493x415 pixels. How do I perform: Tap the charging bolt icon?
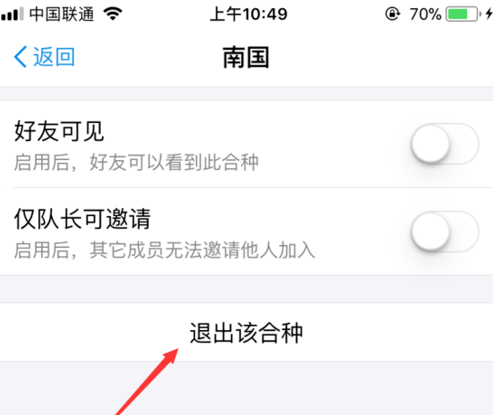point(489,14)
